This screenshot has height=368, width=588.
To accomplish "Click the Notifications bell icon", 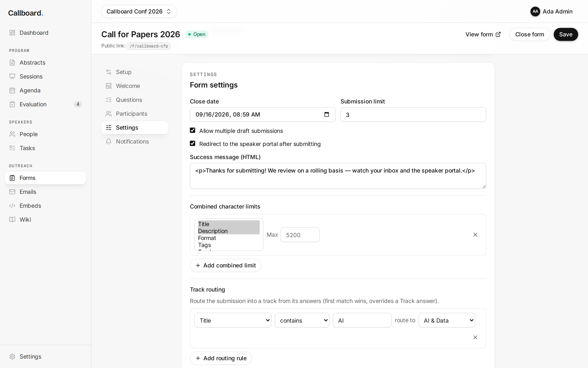I will click(x=109, y=141).
